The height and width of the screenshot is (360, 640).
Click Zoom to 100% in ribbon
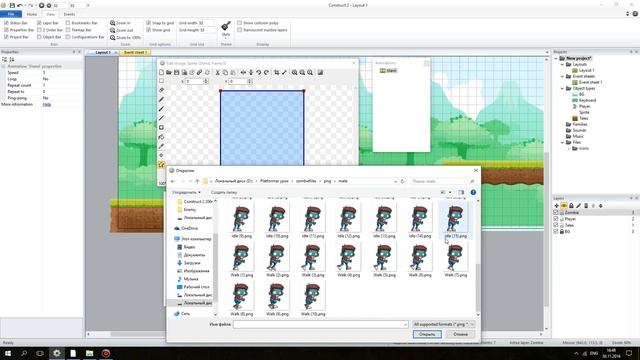point(125,38)
